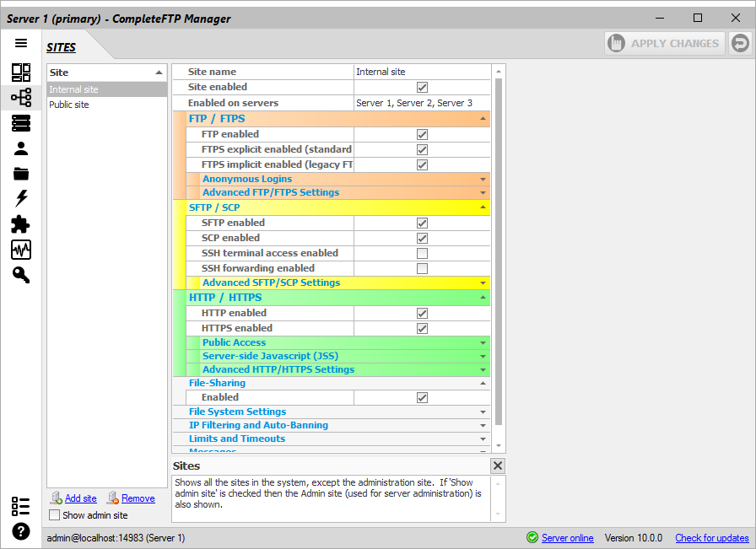Collapse the SFTP / SCP section
756x549 pixels.
(483, 207)
